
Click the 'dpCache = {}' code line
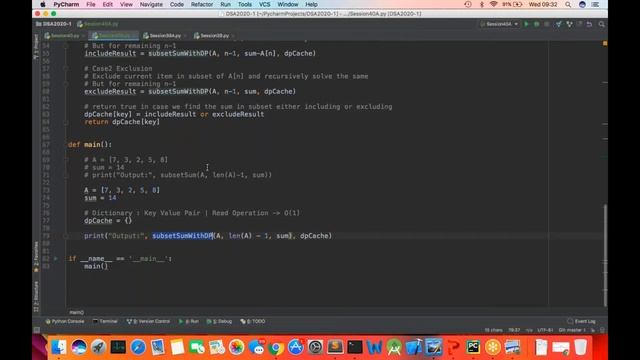tap(108, 221)
